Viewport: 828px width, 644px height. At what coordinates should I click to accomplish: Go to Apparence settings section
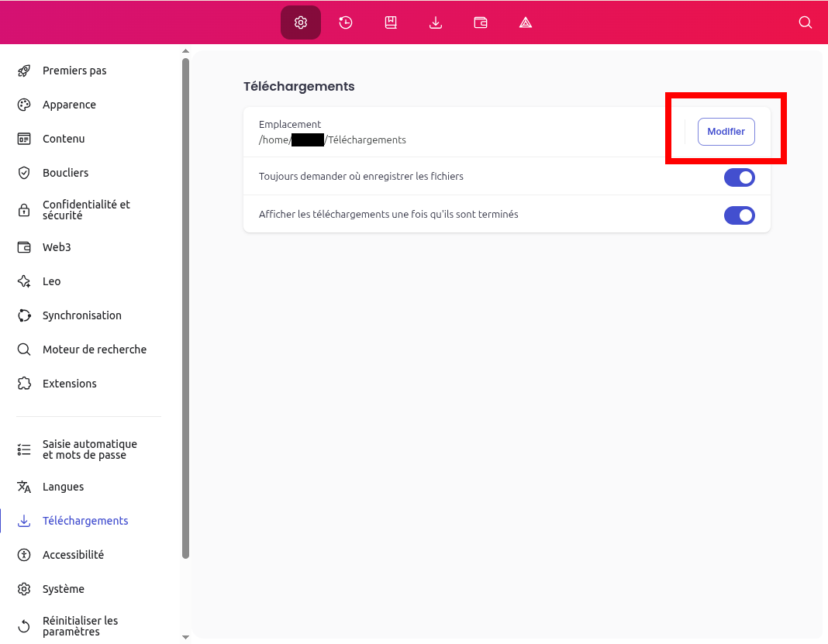tap(69, 105)
